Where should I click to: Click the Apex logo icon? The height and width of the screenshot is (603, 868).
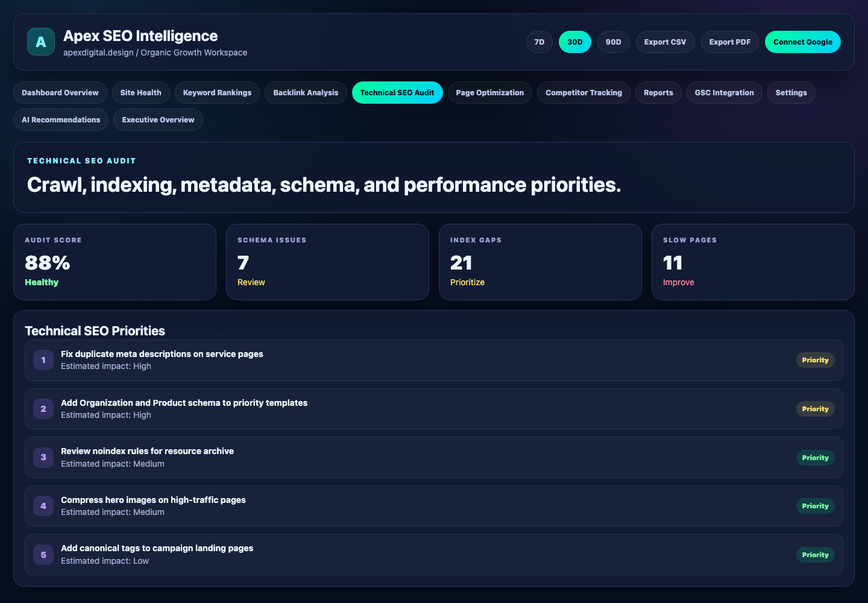(x=41, y=42)
